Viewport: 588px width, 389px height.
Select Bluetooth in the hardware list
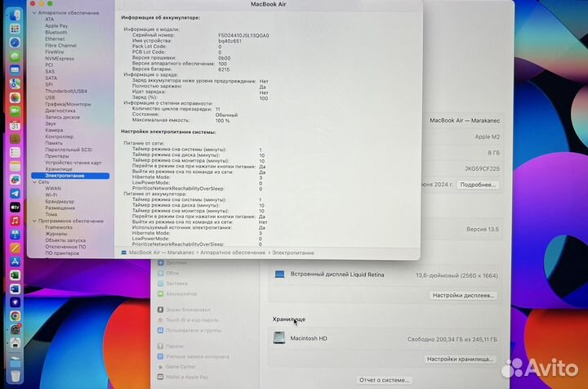tap(56, 32)
